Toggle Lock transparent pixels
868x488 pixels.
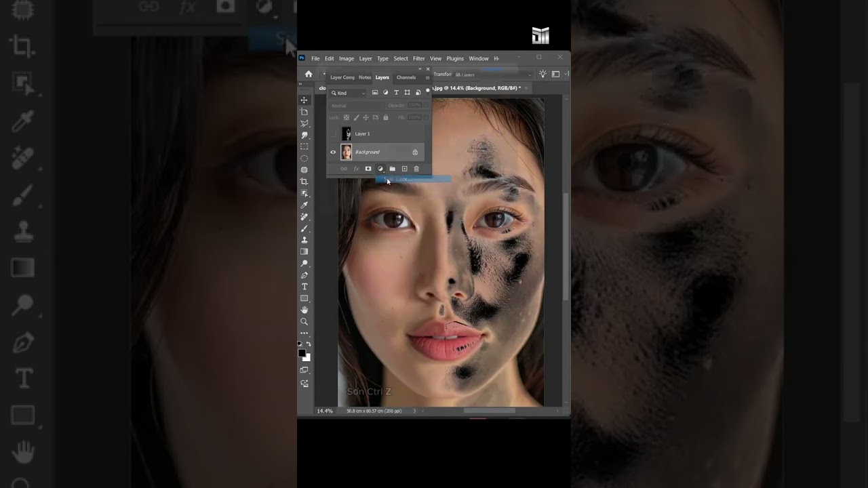(x=347, y=117)
